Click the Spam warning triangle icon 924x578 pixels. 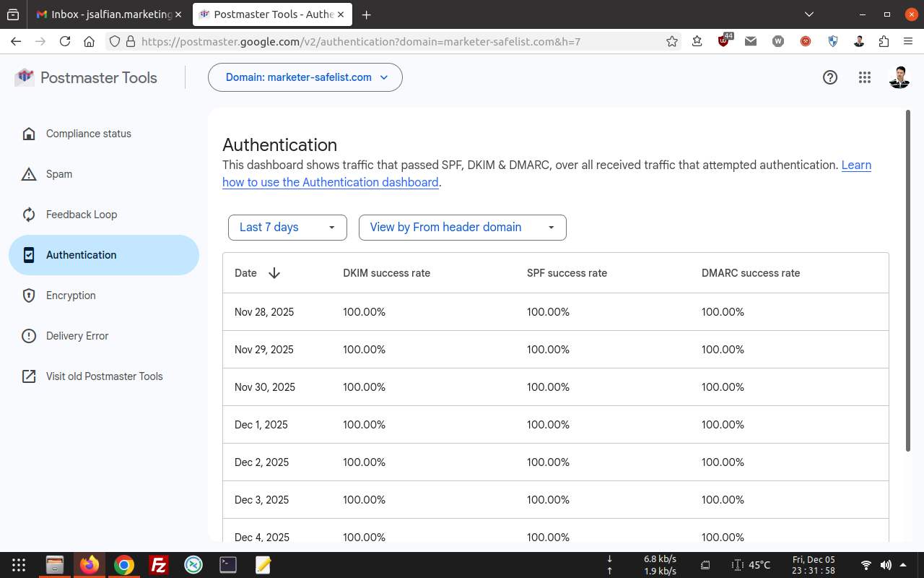point(29,174)
